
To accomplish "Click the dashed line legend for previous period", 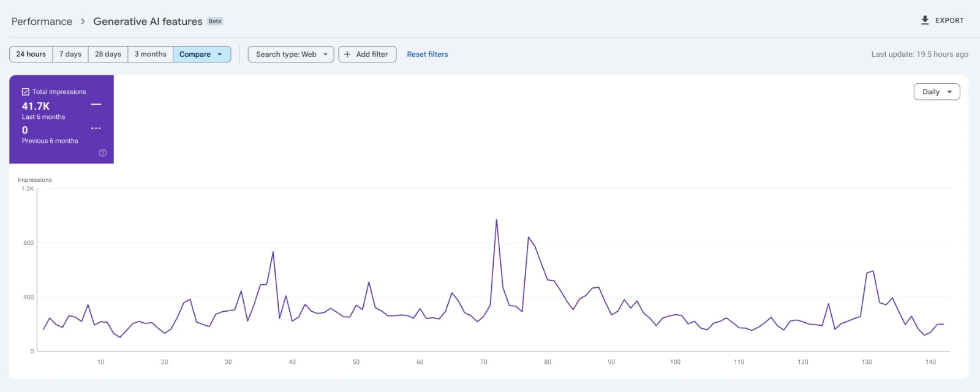I will [x=96, y=128].
